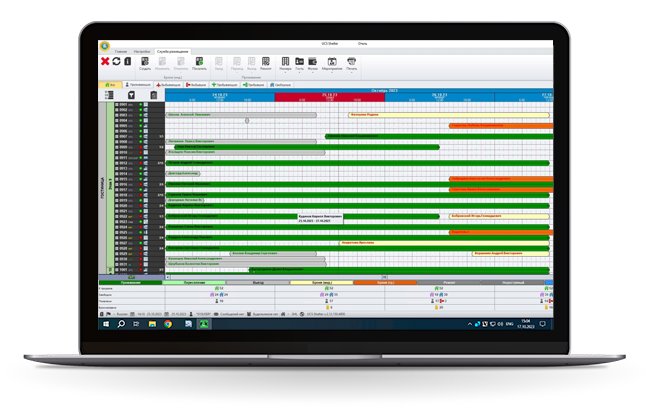Open the Печать dropdown in the ribbon
Screen dimensions: 650x412
(x=352, y=65)
